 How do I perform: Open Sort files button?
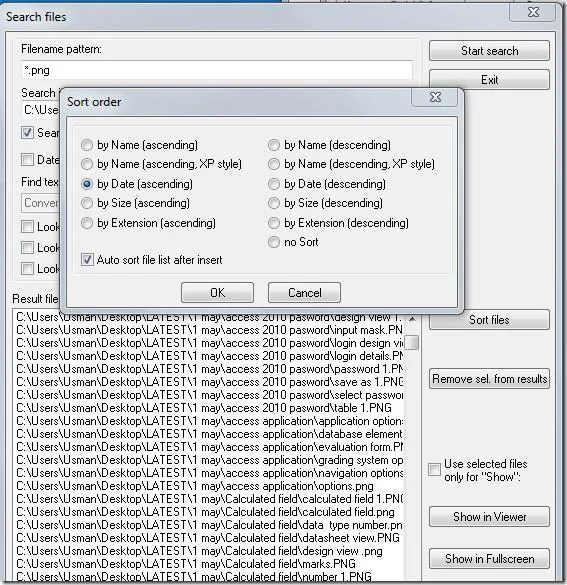tap(489, 320)
